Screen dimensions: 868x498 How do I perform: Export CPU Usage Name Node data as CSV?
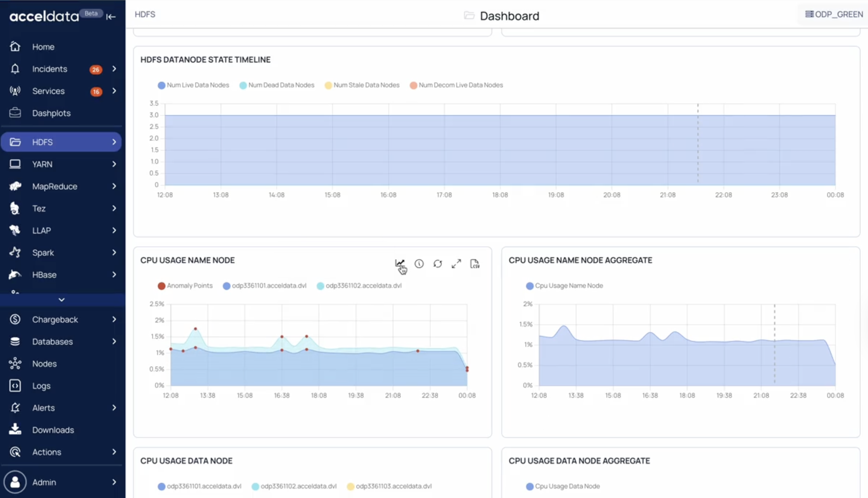474,264
